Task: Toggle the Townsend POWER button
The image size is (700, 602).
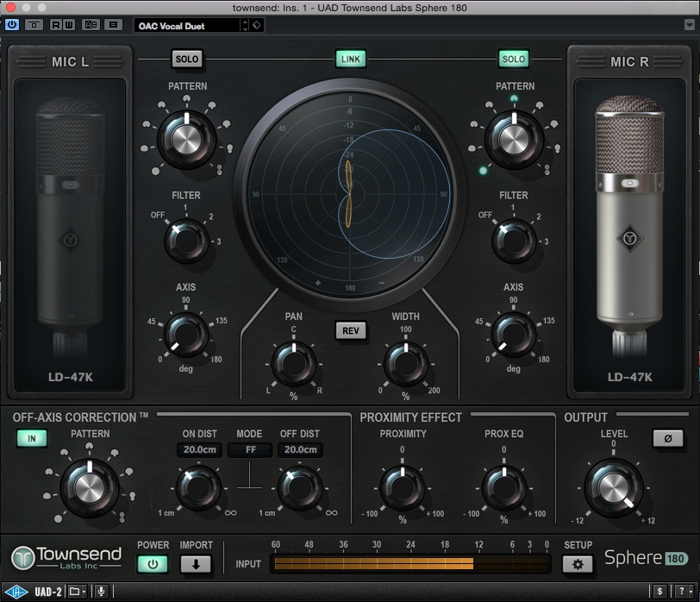Action: (153, 564)
